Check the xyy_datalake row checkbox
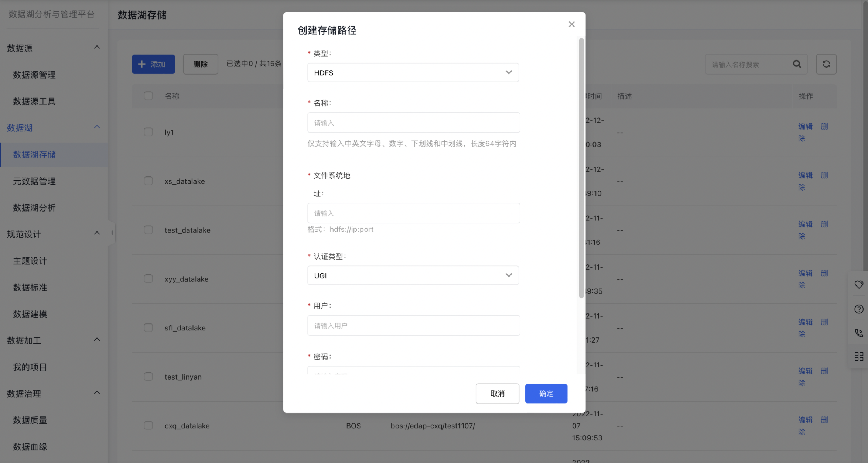868x463 pixels. coord(148,278)
